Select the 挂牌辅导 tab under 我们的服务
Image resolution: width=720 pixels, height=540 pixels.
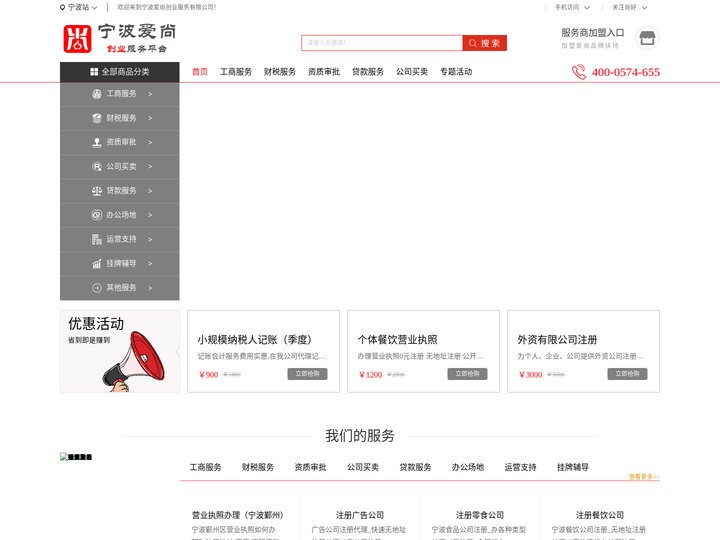coord(573,467)
